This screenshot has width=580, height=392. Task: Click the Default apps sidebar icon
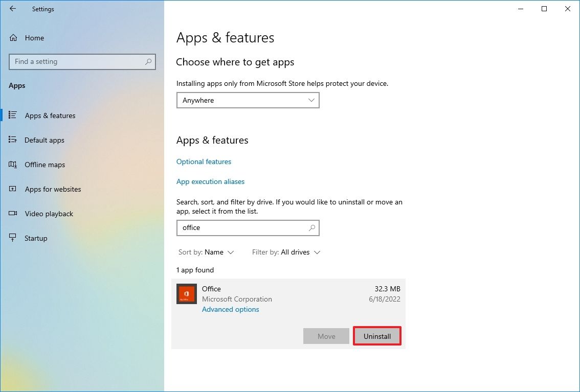13,140
